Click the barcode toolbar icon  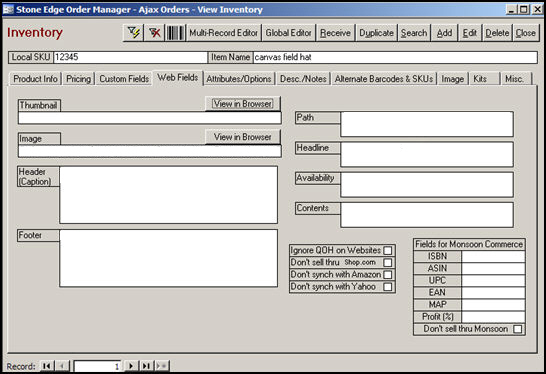(175, 33)
